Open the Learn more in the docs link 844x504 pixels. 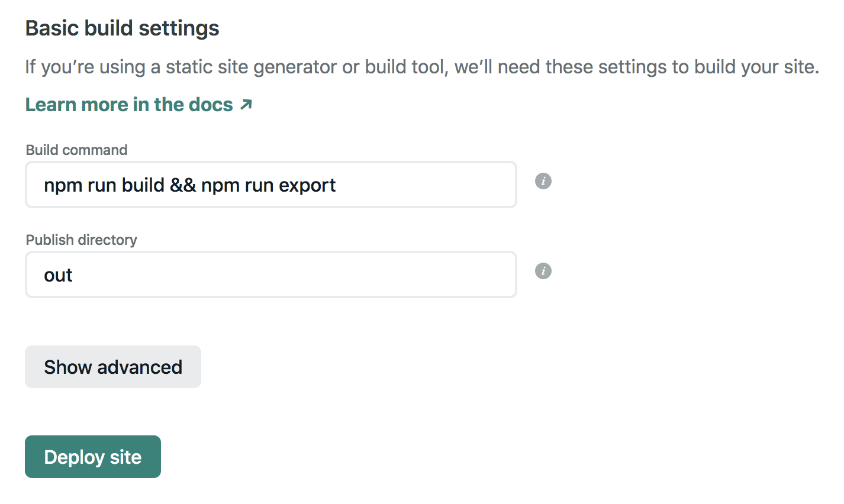128,104
